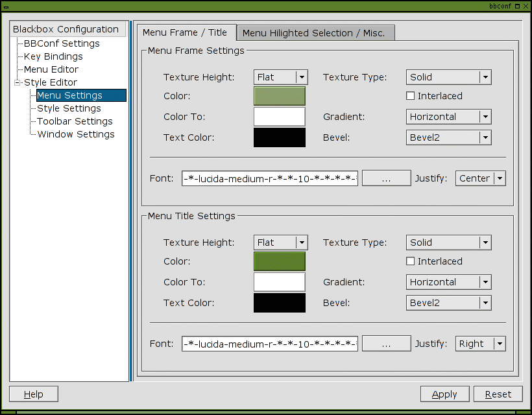The width and height of the screenshot is (532, 415).
Task: Maximize the bbconf window
Action: 518,6
